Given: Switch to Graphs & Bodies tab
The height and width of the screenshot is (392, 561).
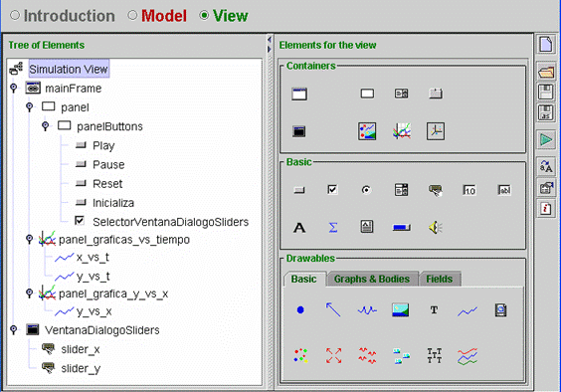Looking at the screenshot, I should 372,279.
